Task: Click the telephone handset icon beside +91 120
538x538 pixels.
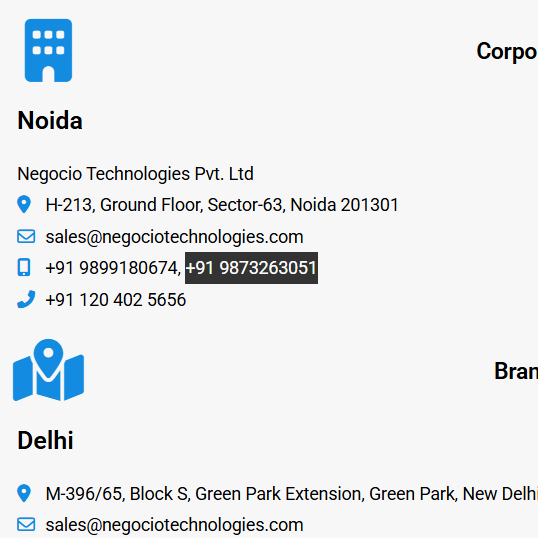Action: coord(26,299)
